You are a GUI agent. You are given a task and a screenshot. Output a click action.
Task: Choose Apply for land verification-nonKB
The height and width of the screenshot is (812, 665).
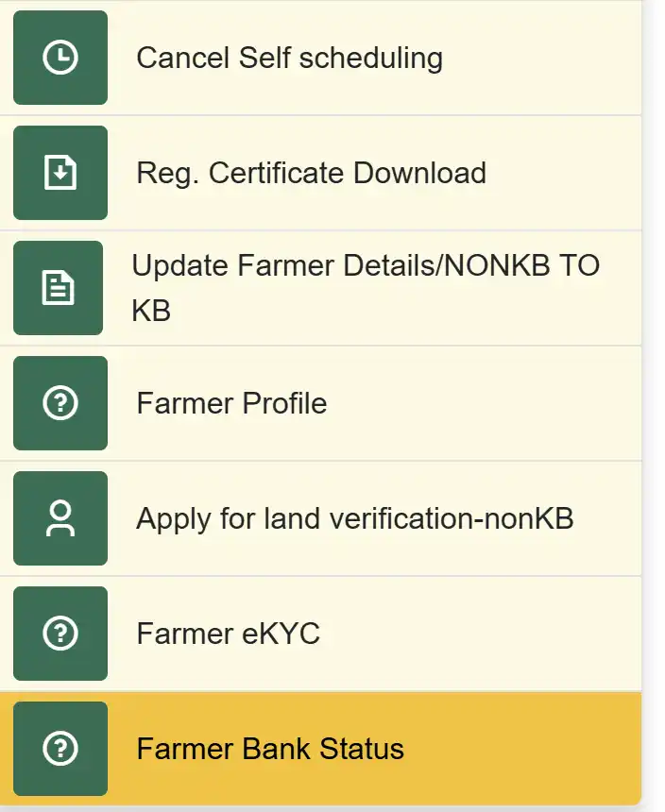pyautogui.click(x=320, y=518)
